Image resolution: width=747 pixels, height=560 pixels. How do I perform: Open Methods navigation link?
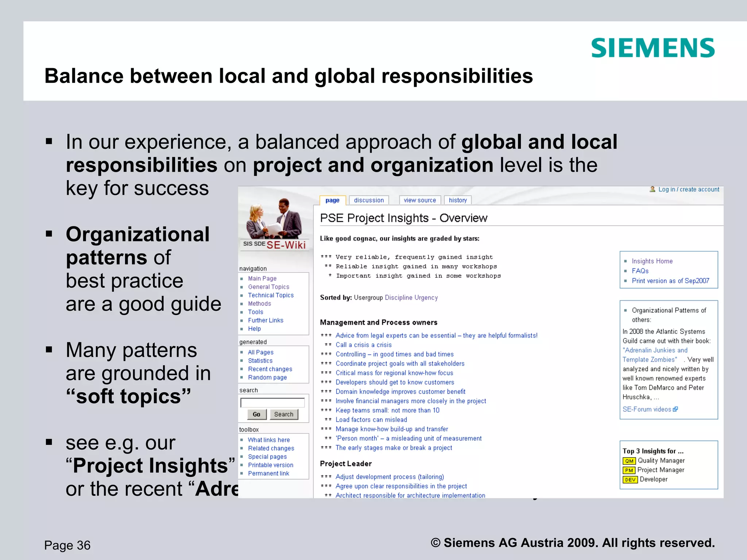coord(259,304)
